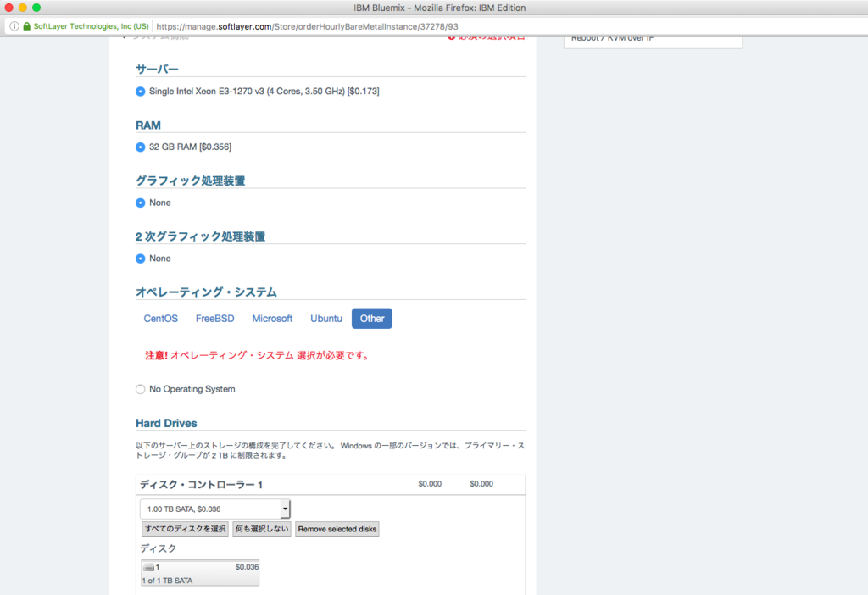Click the info icon left of the site identity
868x595 pixels.
click(x=14, y=25)
